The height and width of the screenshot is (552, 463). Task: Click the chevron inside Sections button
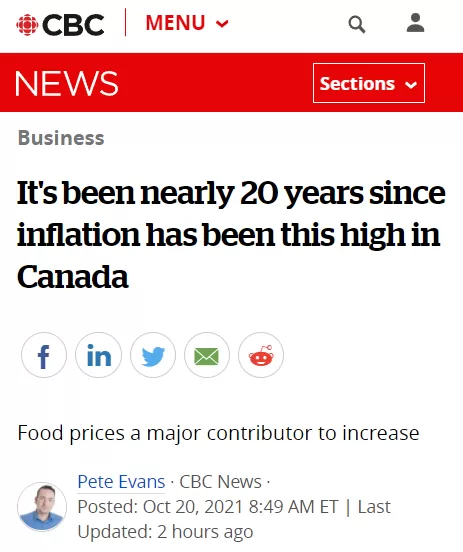pyautogui.click(x=411, y=85)
